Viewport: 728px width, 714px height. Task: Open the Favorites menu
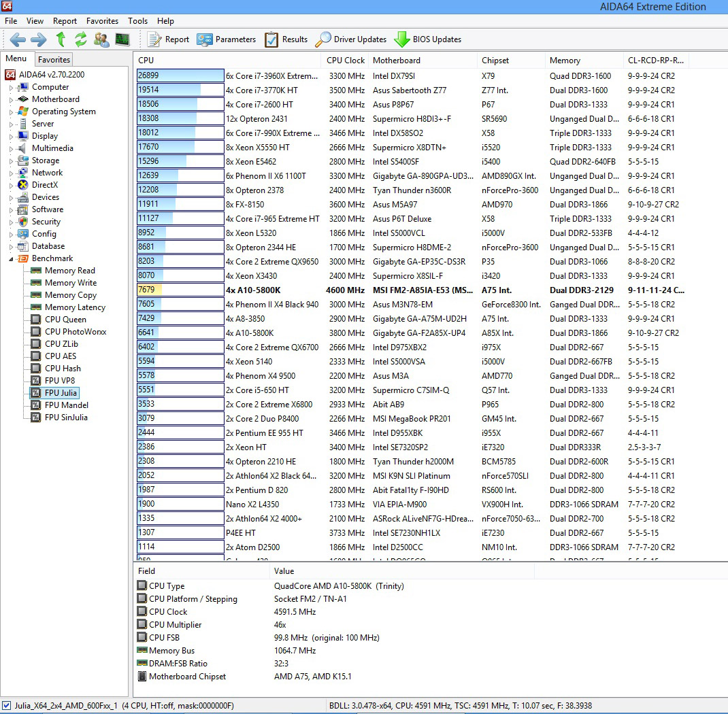pos(102,21)
